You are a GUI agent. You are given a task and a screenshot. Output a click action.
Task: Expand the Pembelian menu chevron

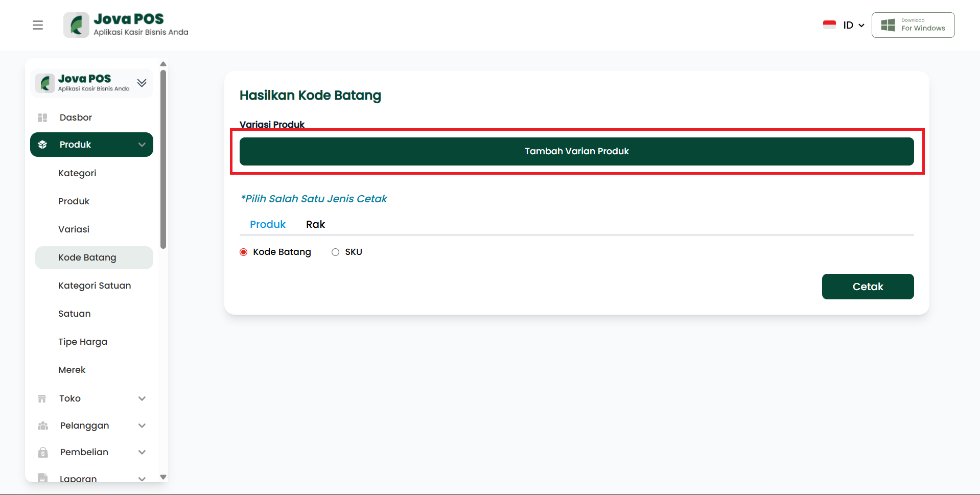pos(142,452)
